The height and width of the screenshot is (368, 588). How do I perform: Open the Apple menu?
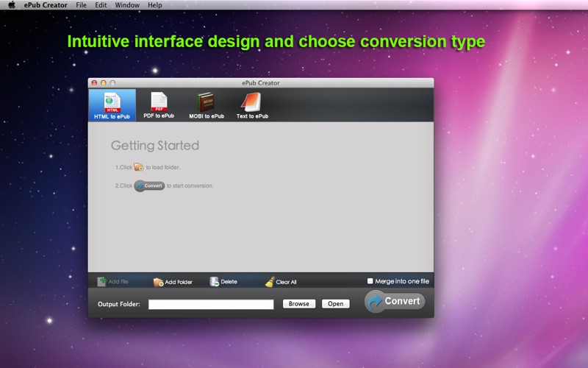pos(12,5)
